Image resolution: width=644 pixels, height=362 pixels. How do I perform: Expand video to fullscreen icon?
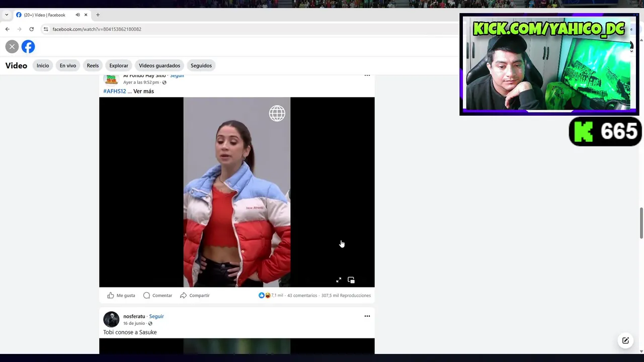pos(339,280)
